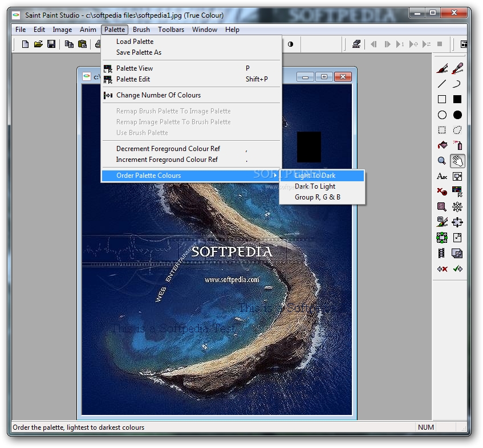Close the open Palette menu
483x448 pixels.
pos(115,30)
